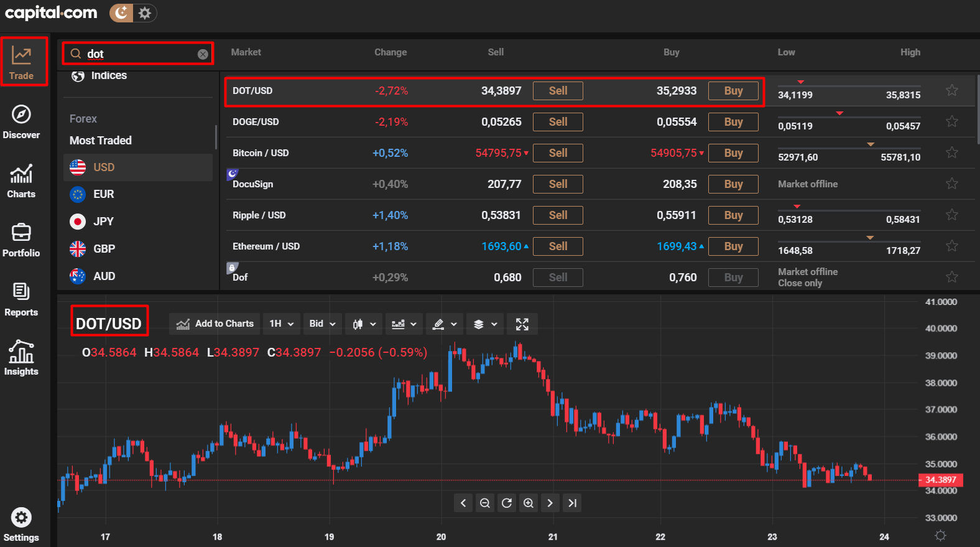The width and height of the screenshot is (980, 547).
Task: Choose JPY currency filter
Action: tap(138, 222)
